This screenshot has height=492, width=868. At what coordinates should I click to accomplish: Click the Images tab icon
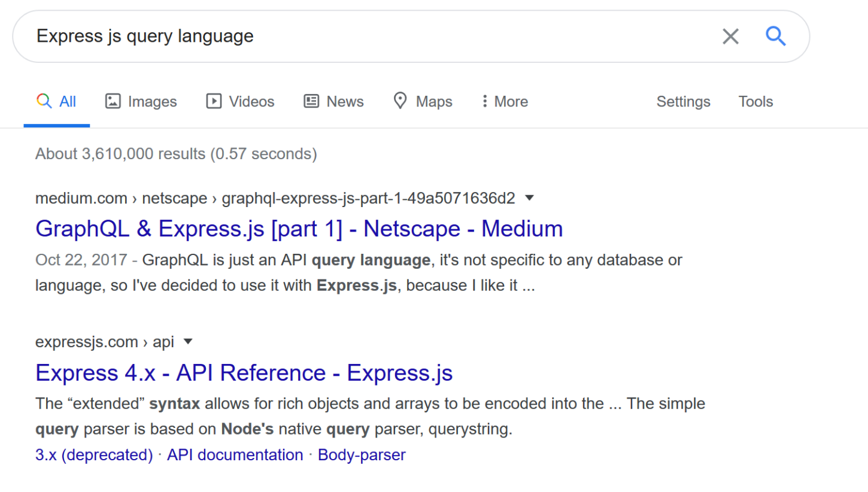click(x=113, y=101)
